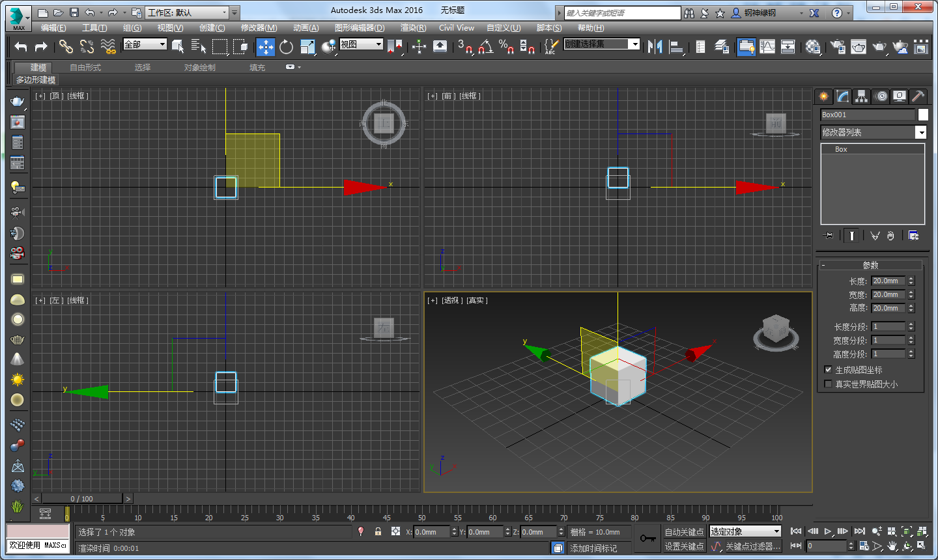This screenshot has height=560, width=938.
Task: Click the Redo arrow in main toolbar
Action: [41, 46]
